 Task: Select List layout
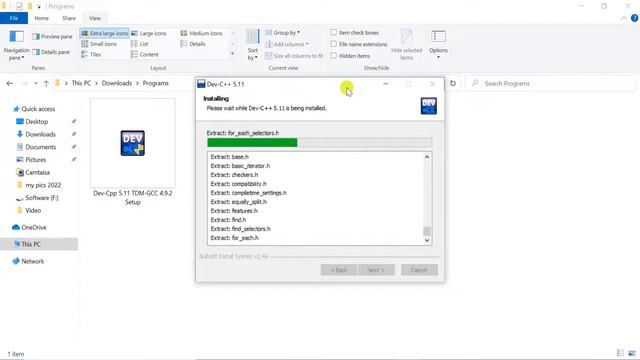pos(140,44)
